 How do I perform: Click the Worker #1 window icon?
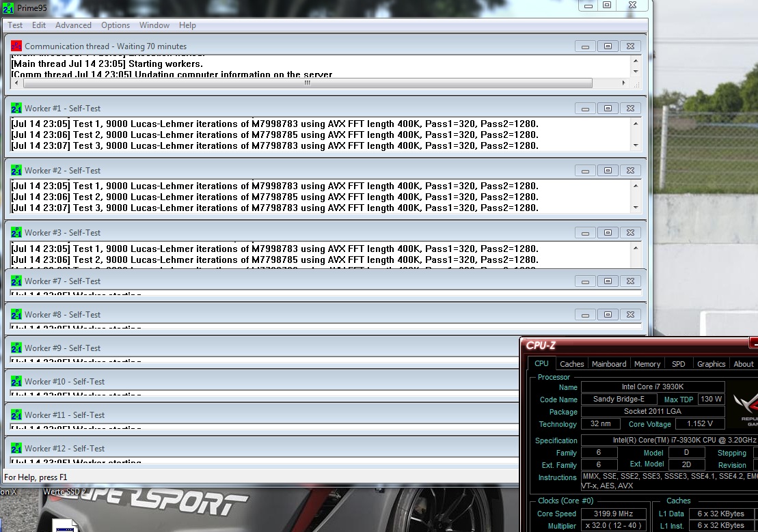point(16,108)
